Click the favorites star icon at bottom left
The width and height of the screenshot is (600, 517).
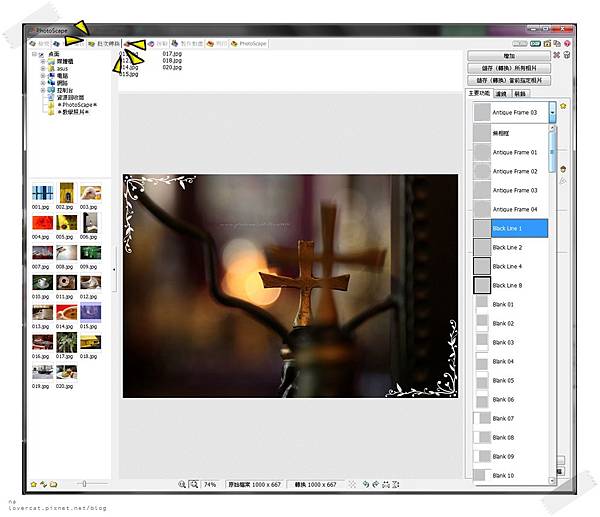coord(33,484)
